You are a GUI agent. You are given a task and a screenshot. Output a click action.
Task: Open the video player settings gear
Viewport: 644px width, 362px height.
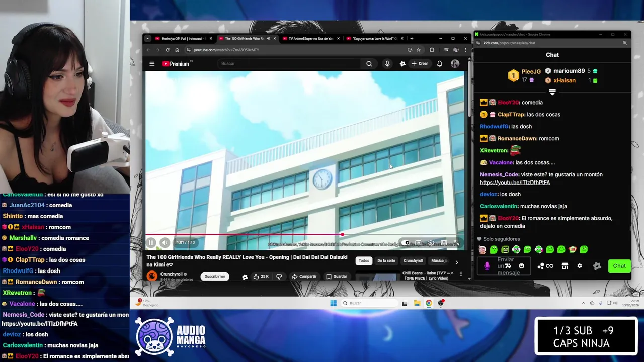click(431, 243)
